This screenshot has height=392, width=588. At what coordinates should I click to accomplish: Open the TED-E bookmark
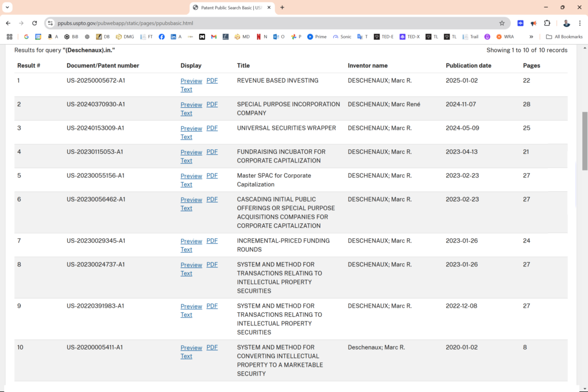384,37
